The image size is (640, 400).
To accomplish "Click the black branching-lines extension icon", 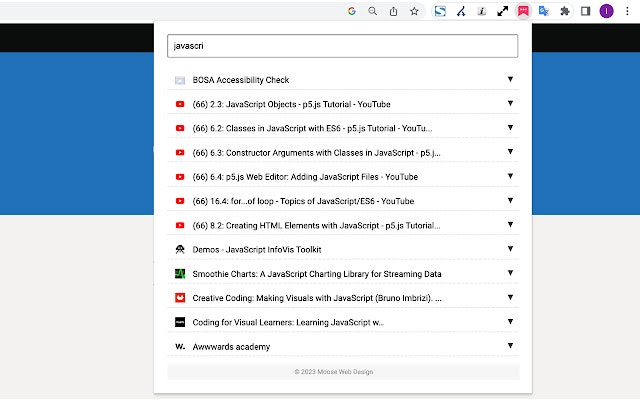I will [x=461, y=11].
